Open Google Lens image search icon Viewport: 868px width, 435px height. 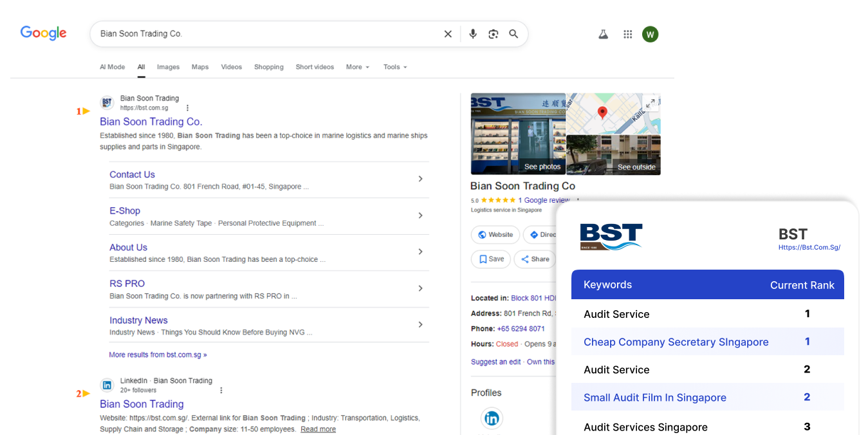pyautogui.click(x=494, y=34)
